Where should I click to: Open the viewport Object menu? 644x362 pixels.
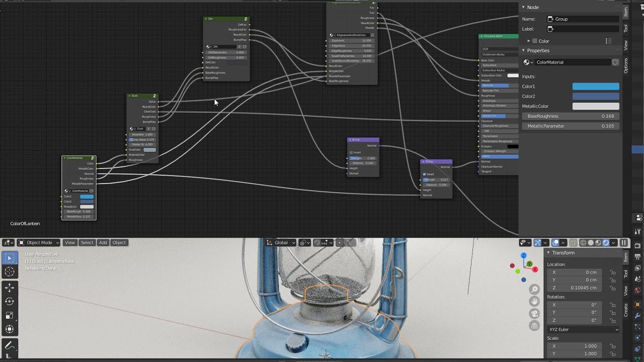coord(119,243)
